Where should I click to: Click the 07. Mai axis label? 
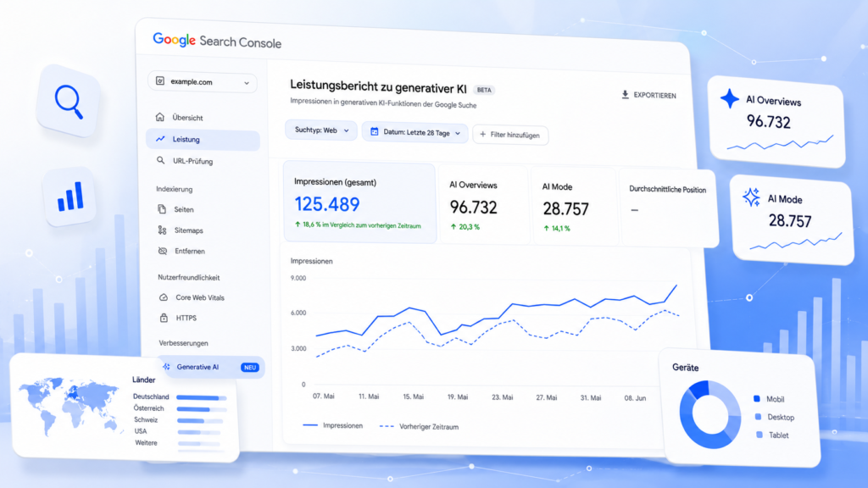(x=324, y=396)
